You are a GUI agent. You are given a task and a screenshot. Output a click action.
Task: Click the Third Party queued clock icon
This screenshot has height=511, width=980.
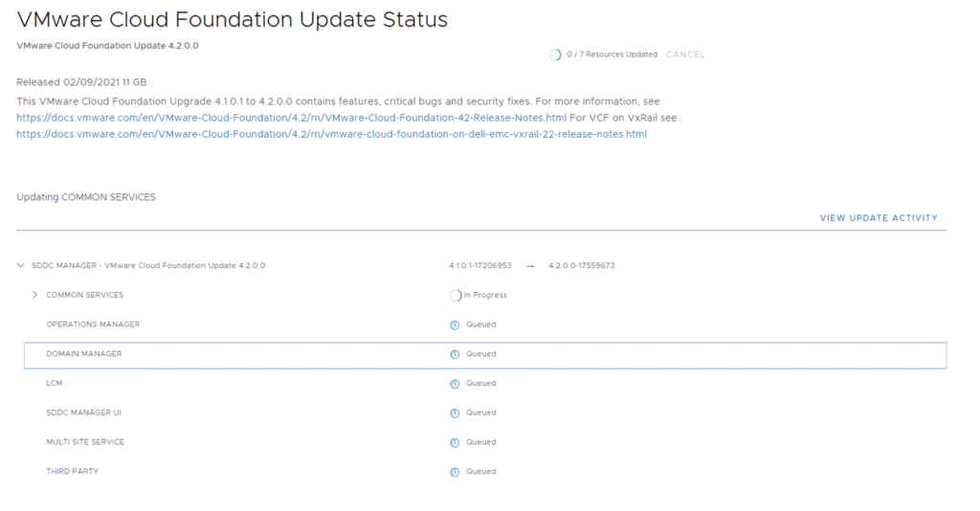coord(455,472)
